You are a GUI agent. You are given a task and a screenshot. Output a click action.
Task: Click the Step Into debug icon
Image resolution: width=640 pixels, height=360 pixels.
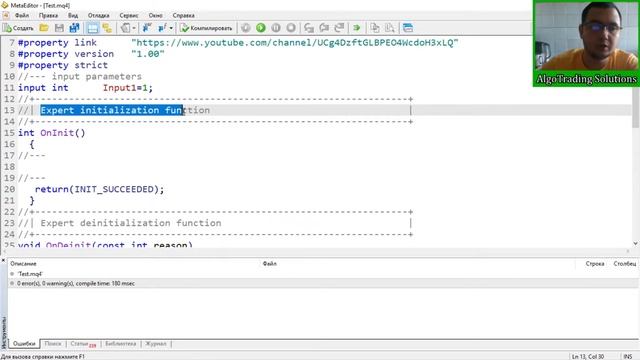click(x=309, y=28)
